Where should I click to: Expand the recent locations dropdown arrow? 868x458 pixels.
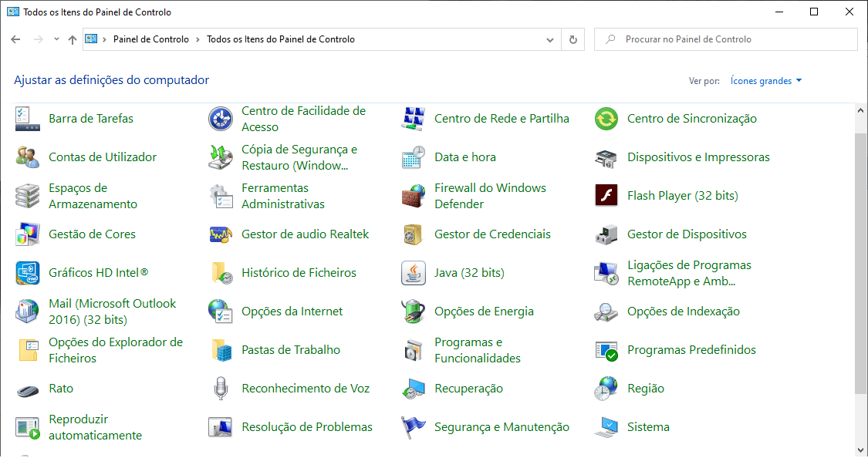[56, 39]
